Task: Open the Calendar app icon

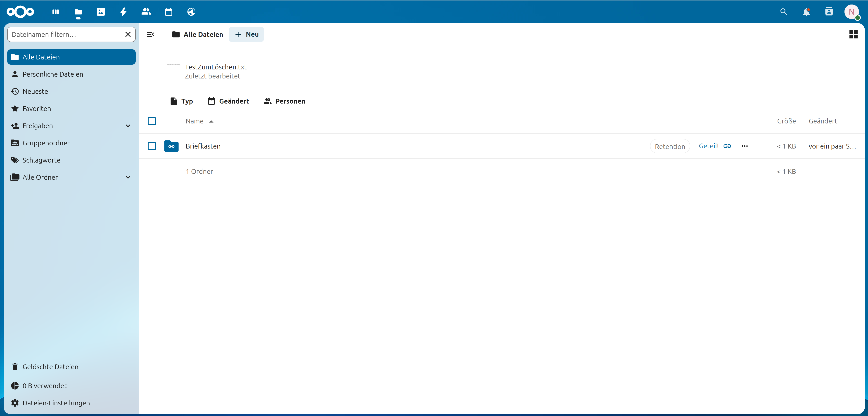Action: (x=168, y=12)
